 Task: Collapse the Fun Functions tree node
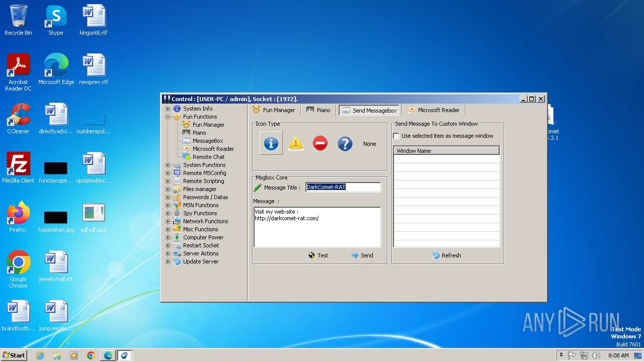point(168,117)
